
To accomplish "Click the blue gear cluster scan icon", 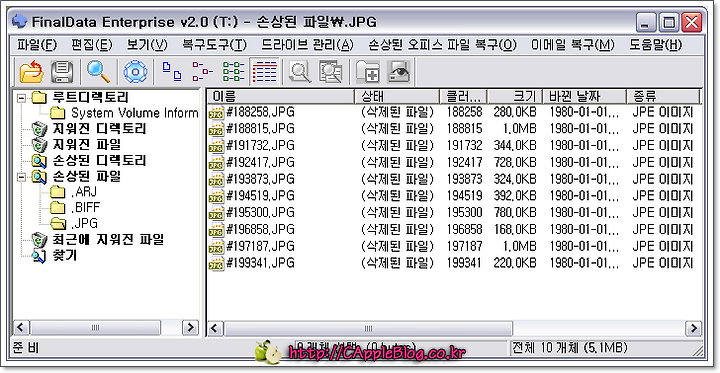I will coord(135,73).
